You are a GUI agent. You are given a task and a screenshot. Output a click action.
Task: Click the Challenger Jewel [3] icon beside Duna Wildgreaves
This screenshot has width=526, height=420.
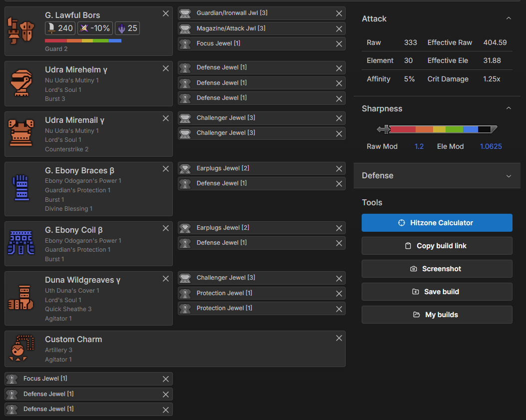pos(185,278)
